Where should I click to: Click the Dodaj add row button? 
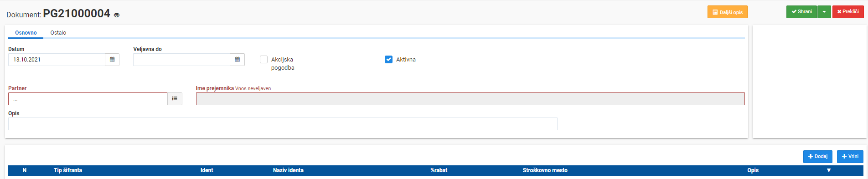point(818,157)
